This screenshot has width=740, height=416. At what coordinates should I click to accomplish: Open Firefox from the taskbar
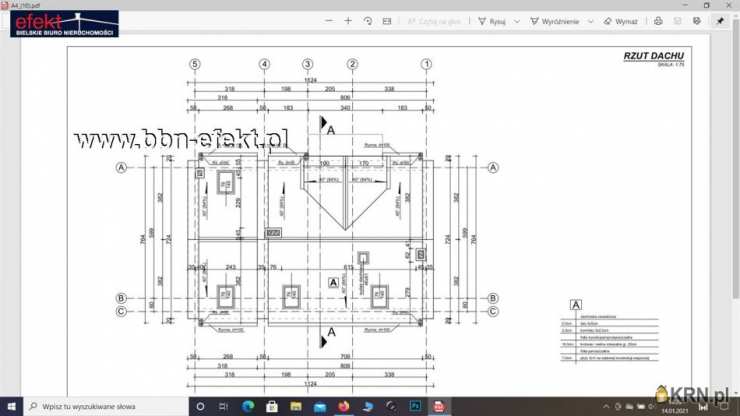coord(343,407)
